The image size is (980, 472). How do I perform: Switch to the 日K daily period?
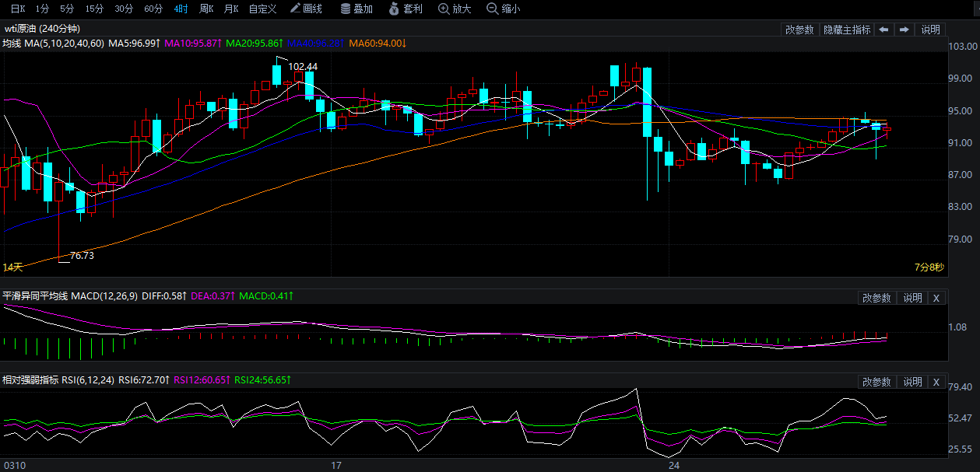[17, 9]
